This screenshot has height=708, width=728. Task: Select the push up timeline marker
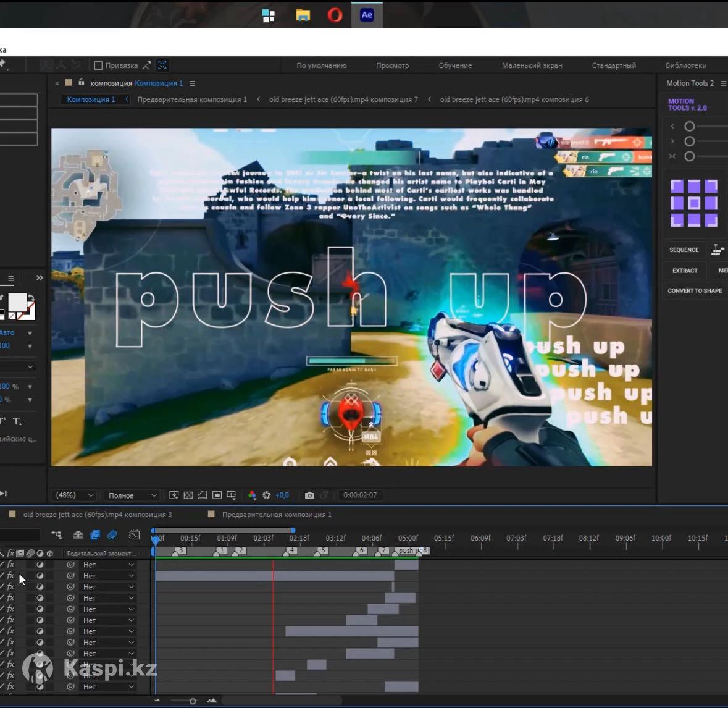pyautogui.click(x=406, y=551)
